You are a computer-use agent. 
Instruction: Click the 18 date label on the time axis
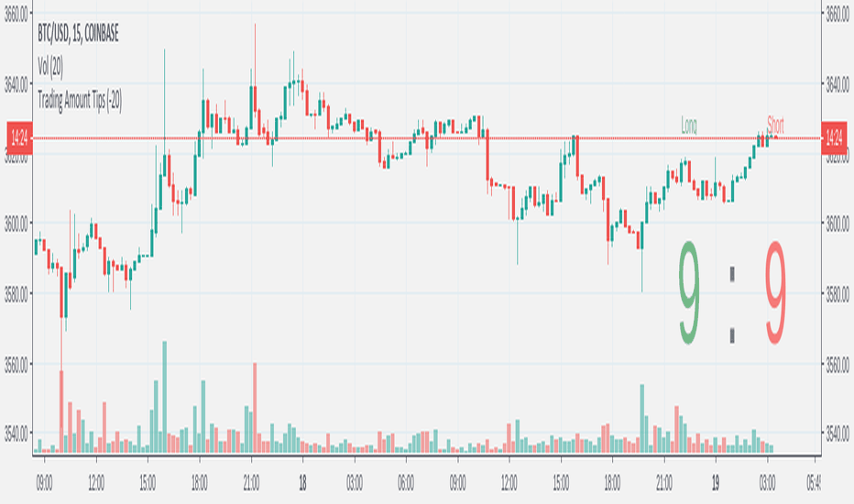[x=302, y=483]
